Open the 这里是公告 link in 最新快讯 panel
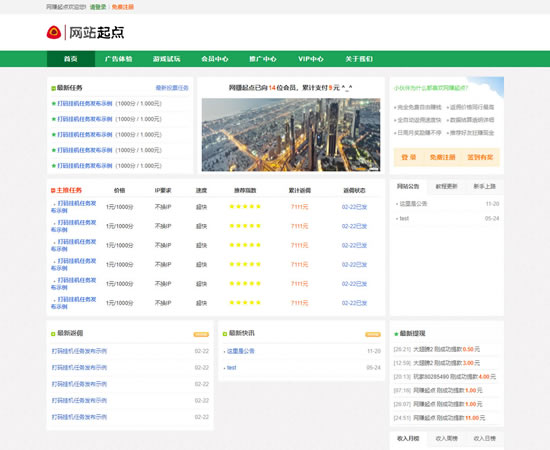Viewport: 550px width, 450px height. [x=241, y=351]
